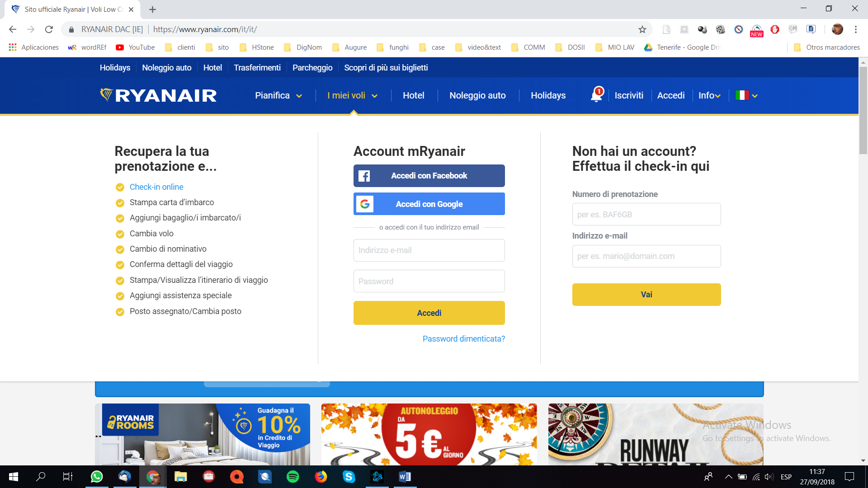The height and width of the screenshot is (488, 868).
Task: Open YouTube bookmark
Action: 135,47
